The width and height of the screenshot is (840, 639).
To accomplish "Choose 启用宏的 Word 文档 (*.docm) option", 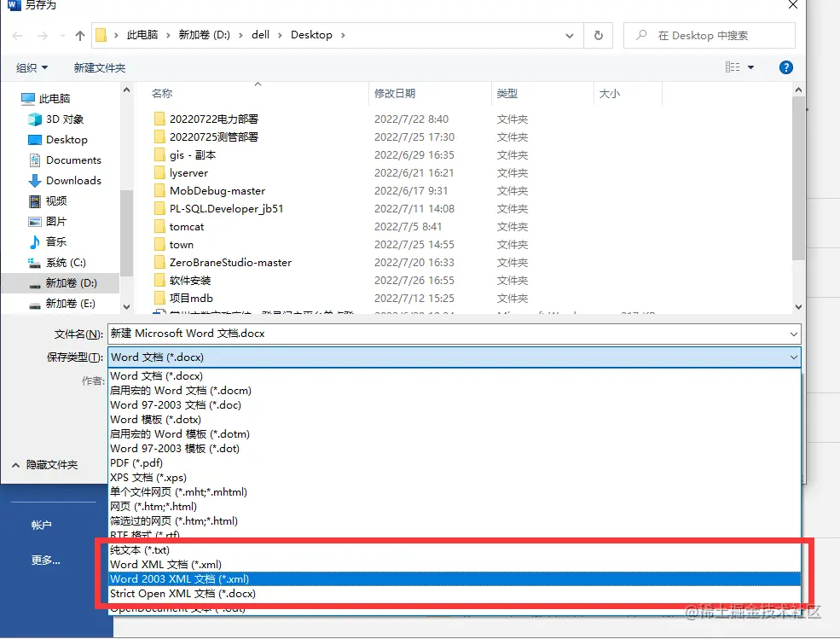I will (x=455, y=390).
